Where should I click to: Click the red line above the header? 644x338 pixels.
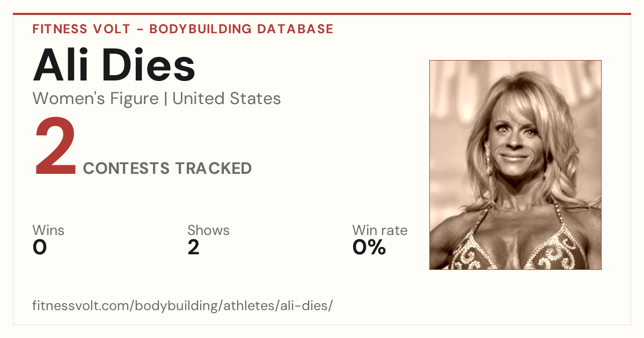click(x=322, y=14)
